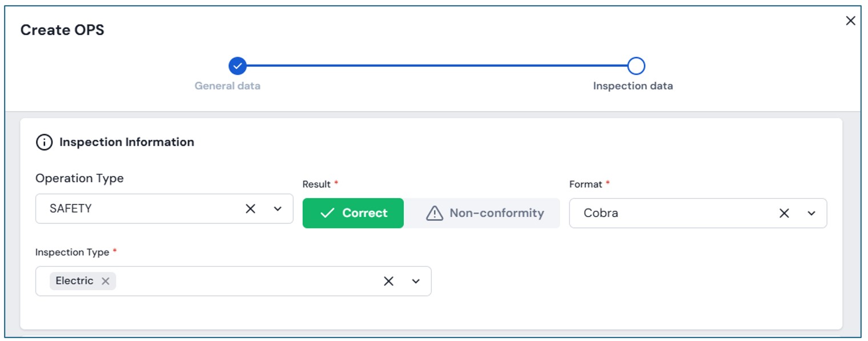Click the info icon beside Inspection Information
This screenshot has width=868, height=341.
[44, 142]
